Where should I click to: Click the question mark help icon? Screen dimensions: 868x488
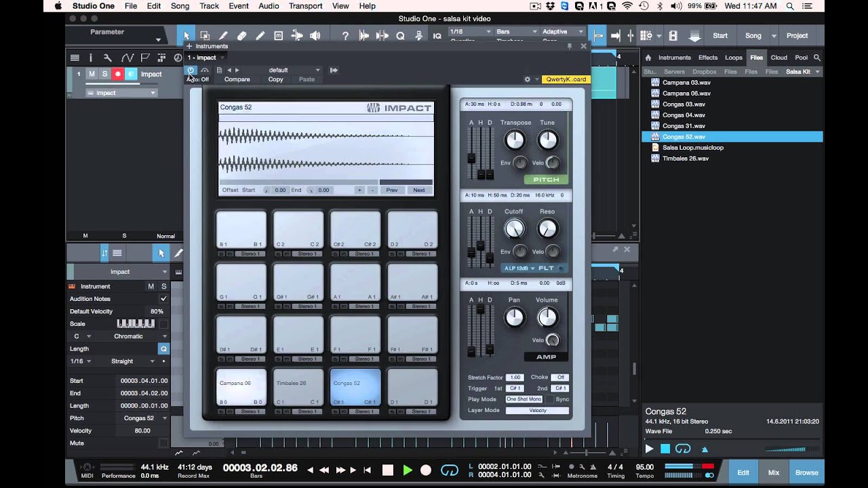tap(345, 36)
